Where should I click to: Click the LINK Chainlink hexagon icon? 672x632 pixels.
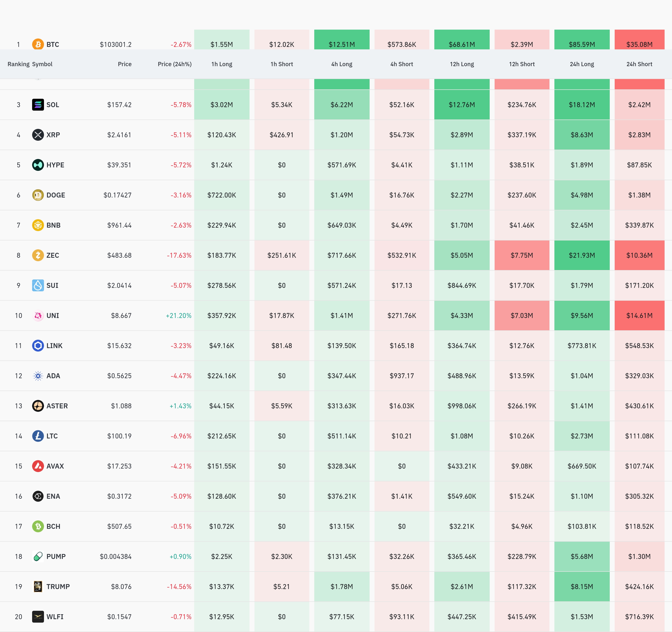tap(38, 346)
